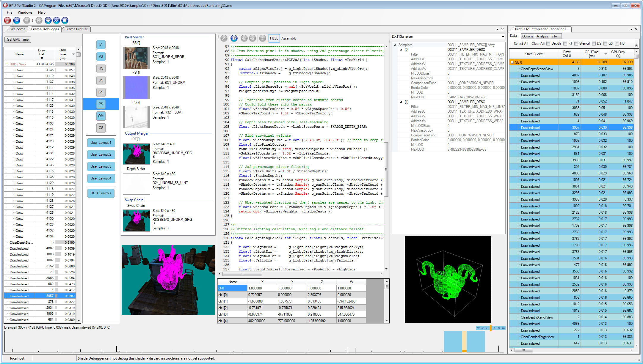
Task: Click the Get GPU Time button
Action: (x=18, y=40)
